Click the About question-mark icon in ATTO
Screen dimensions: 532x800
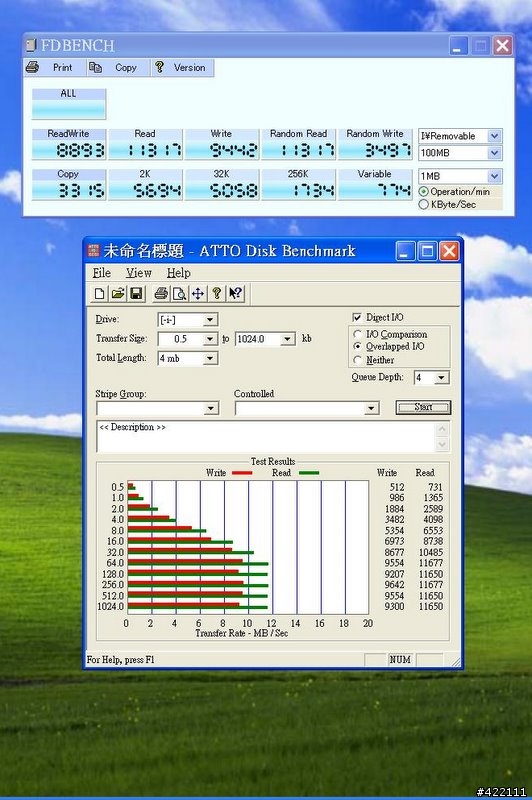click(216, 293)
